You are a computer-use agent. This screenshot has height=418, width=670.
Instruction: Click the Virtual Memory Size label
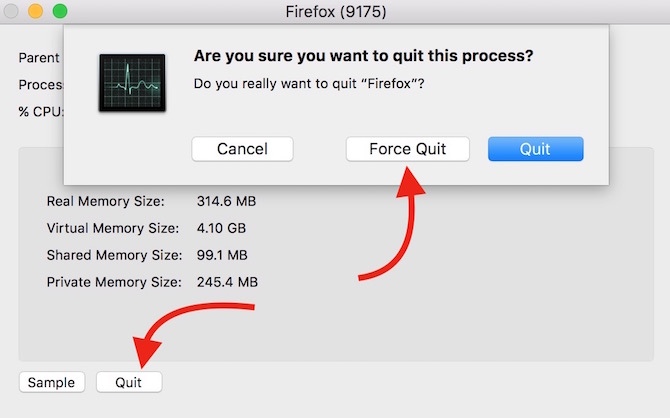pos(113,228)
